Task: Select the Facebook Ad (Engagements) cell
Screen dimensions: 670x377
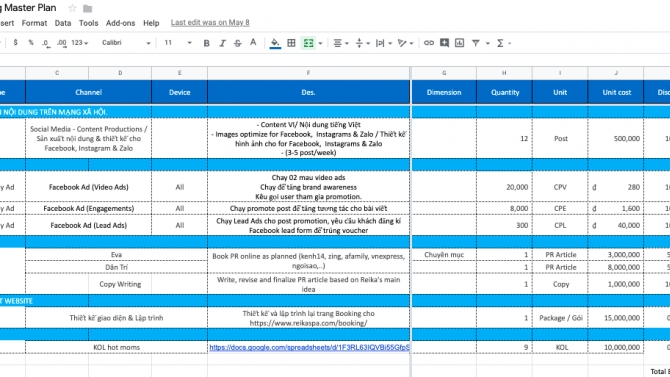Action: (x=88, y=208)
